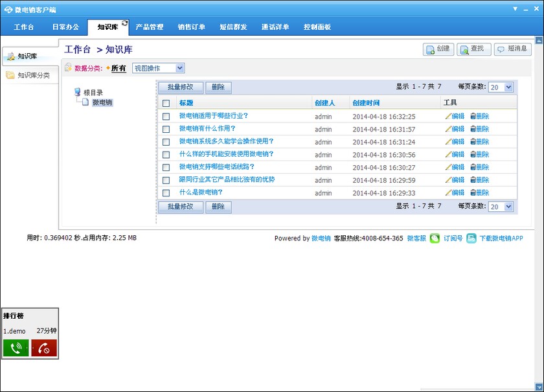Click the delete trash for 跟同行业其它产品相比独有的优势

pyautogui.click(x=473, y=180)
